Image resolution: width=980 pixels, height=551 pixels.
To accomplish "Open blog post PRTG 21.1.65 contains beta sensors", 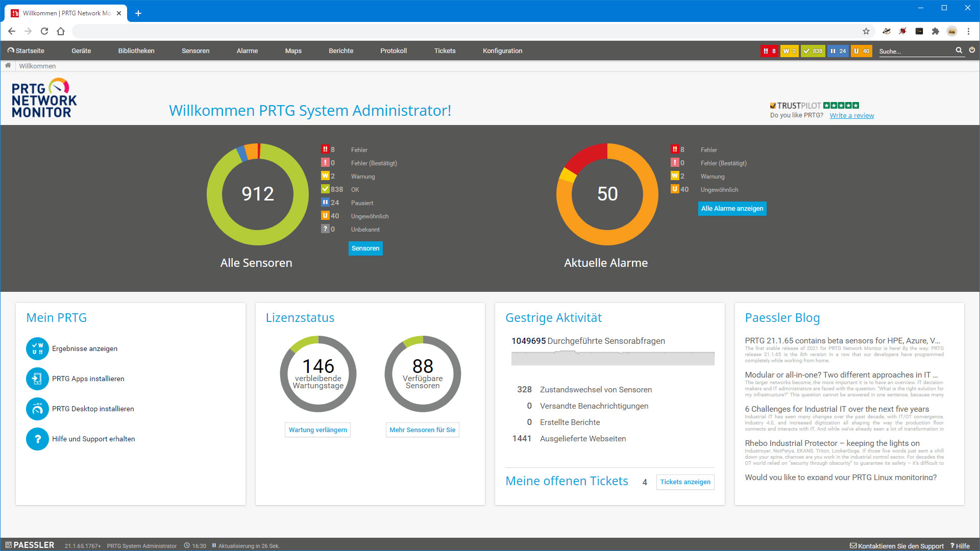I will click(x=842, y=341).
